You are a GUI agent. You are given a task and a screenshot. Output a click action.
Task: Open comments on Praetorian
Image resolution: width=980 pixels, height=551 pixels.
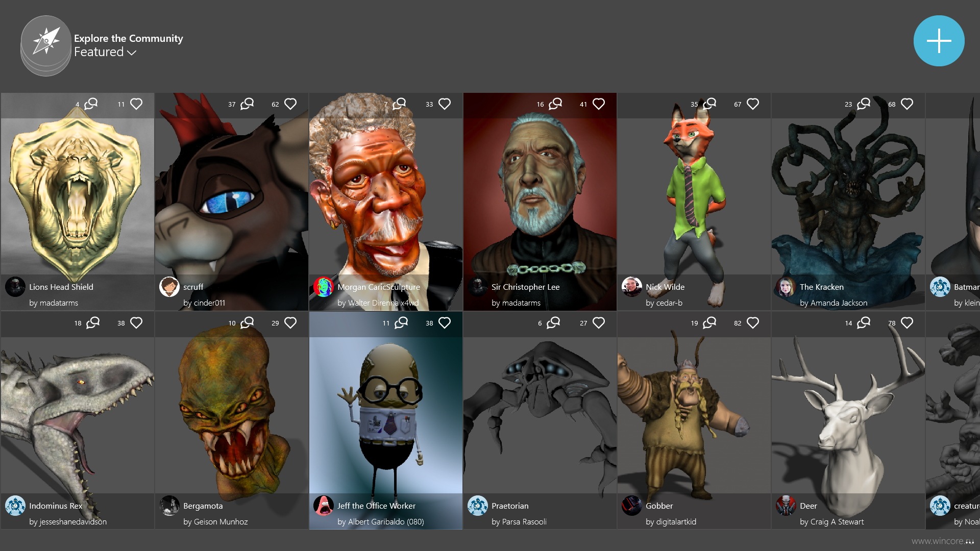point(553,323)
